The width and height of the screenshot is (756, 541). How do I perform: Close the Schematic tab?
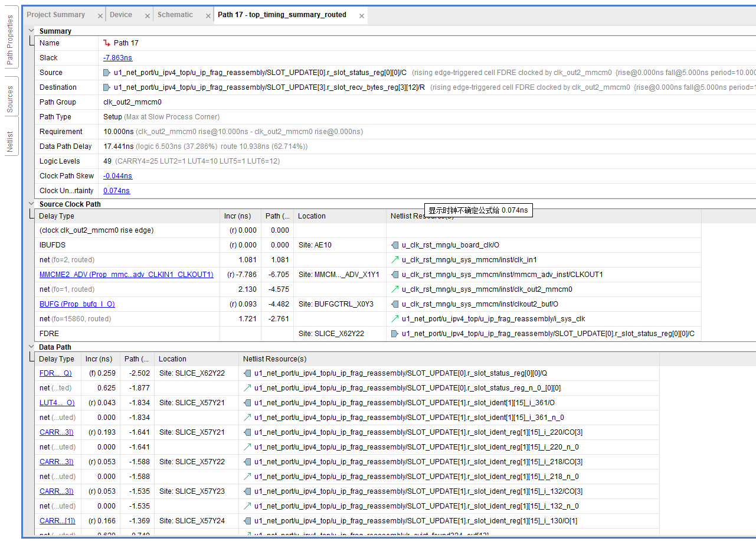tap(208, 16)
